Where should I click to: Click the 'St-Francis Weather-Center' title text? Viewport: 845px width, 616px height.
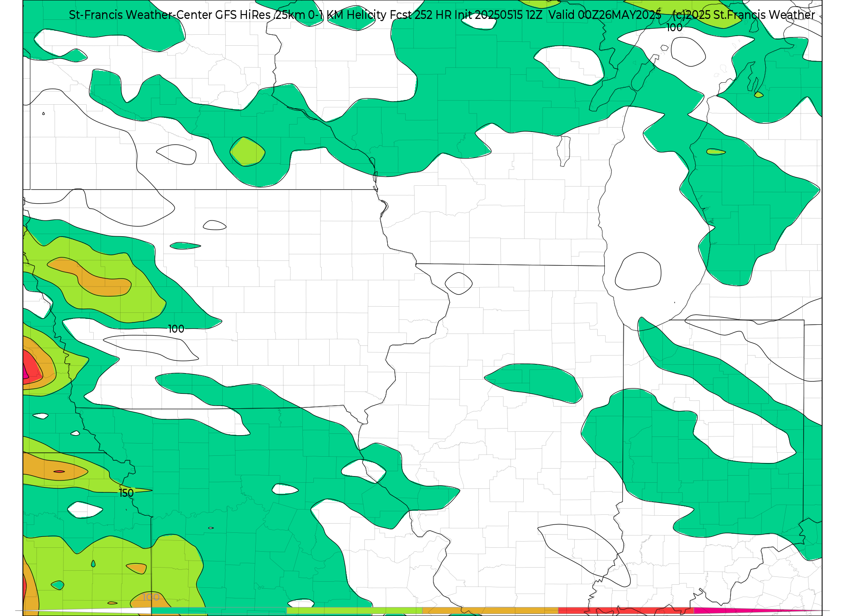141,15
